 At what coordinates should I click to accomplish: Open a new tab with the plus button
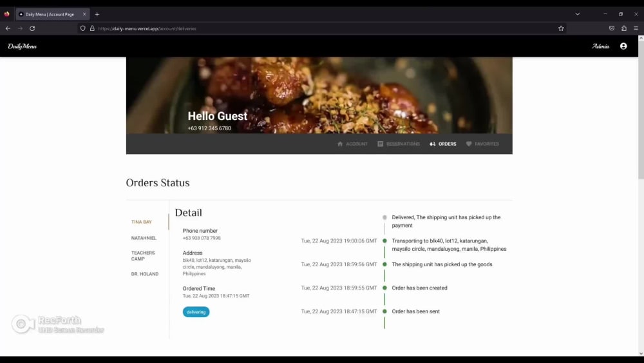pos(97,14)
